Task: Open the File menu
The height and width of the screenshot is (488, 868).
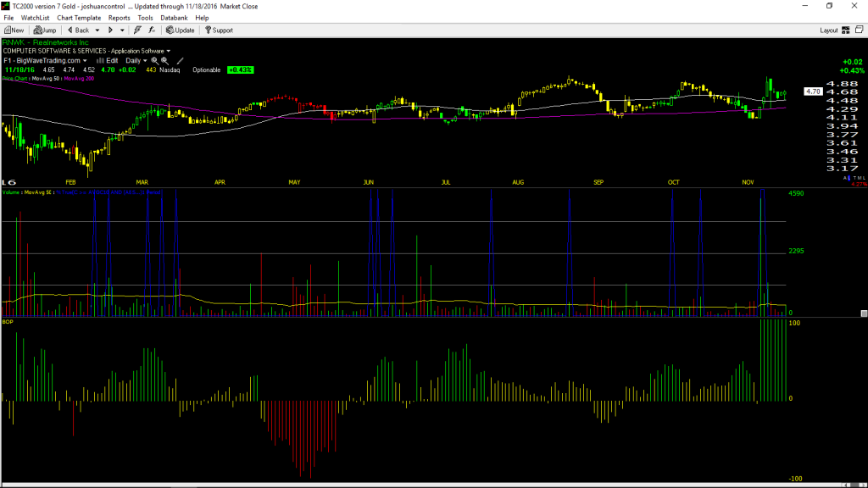Action: click(8, 18)
